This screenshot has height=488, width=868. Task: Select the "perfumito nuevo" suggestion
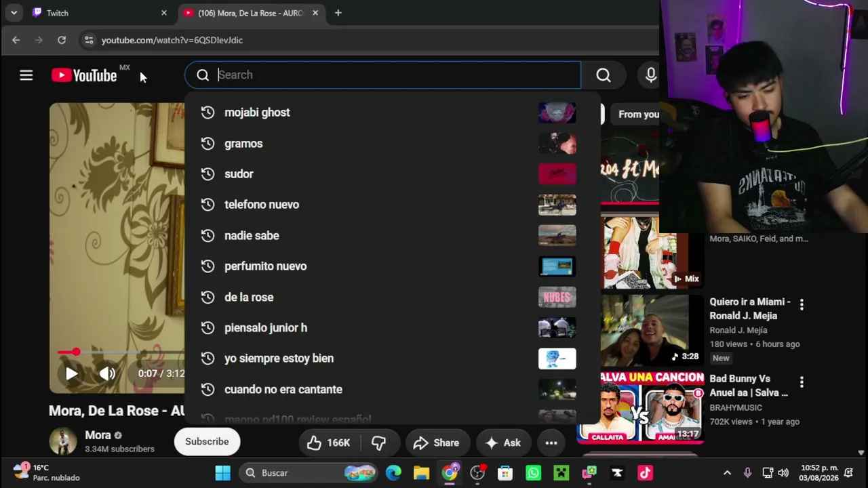tap(392, 266)
